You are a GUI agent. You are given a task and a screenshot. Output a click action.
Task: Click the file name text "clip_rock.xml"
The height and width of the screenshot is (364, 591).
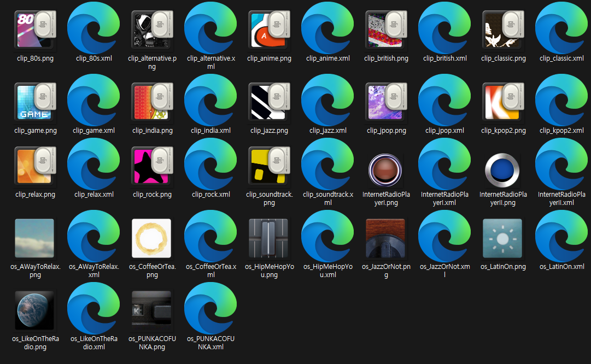pyautogui.click(x=210, y=195)
